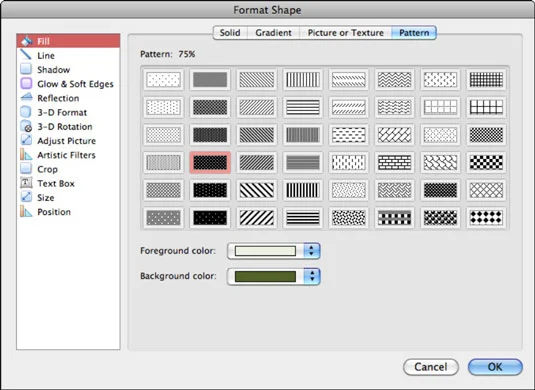Cancel the Format Shape dialog
535x390 pixels.
tap(431, 367)
